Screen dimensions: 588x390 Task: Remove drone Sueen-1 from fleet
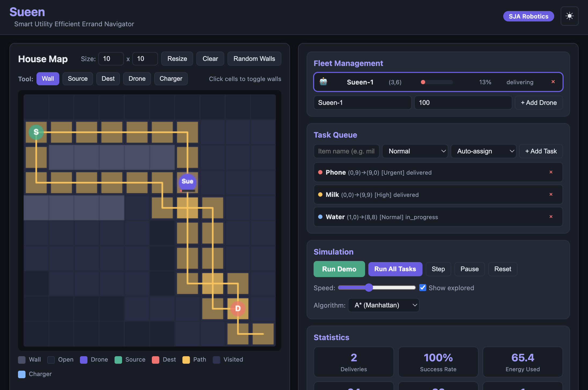click(x=553, y=82)
